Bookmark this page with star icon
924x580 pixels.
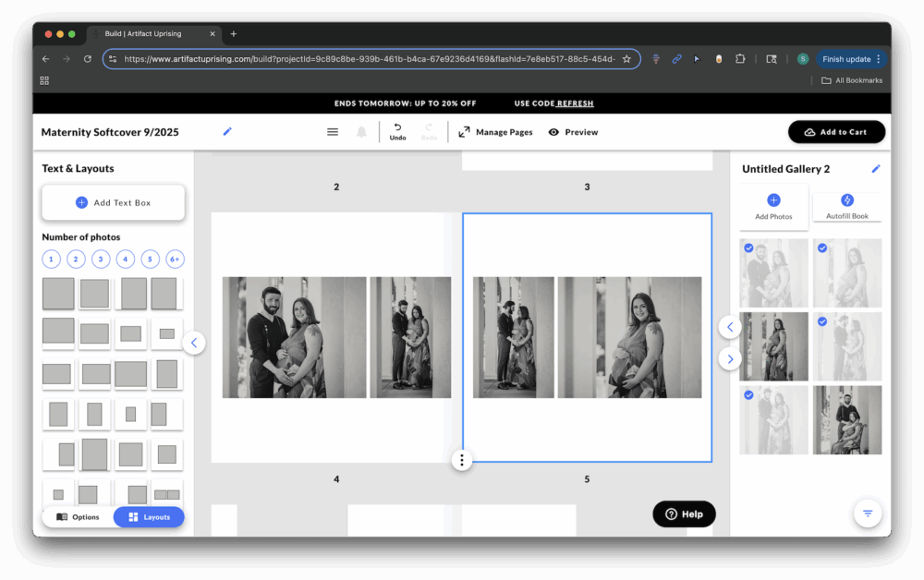(x=626, y=59)
